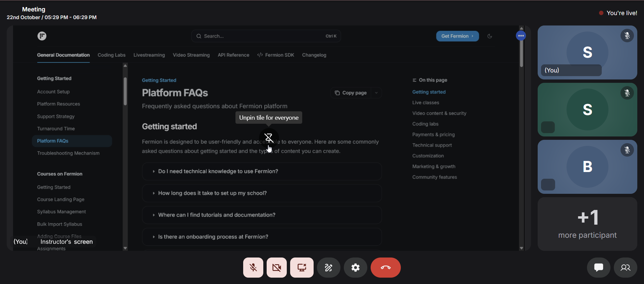Toggle dark mode moon icon
This screenshot has height=284, width=644.
(490, 36)
